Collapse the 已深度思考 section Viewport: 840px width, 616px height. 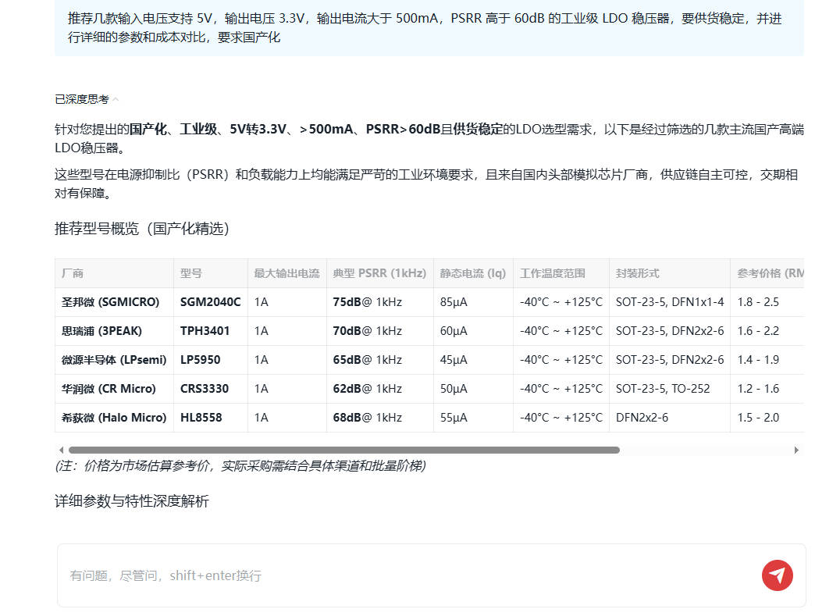point(86,99)
